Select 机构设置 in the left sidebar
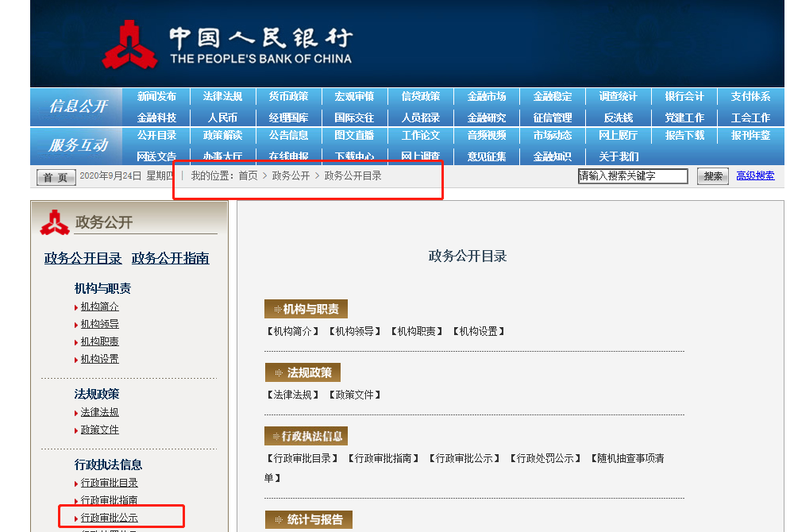The height and width of the screenshot is (532, 794). [99, 359]
